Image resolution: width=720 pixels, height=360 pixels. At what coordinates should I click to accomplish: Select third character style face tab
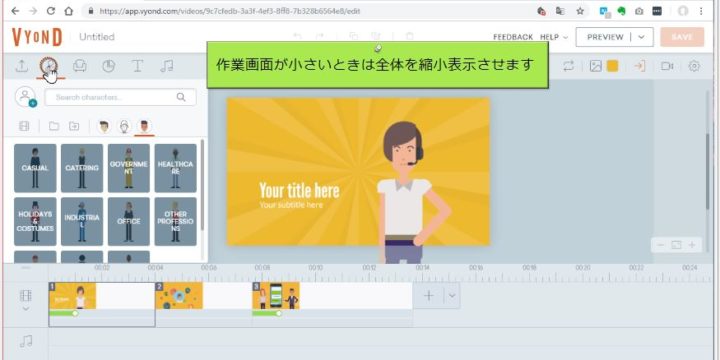pos(145,126)
